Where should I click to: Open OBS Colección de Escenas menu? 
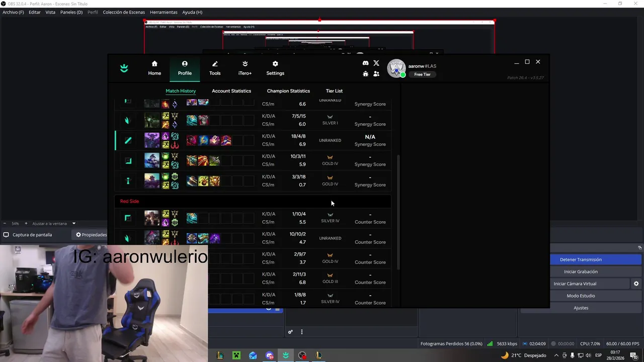tap(124, 12)
